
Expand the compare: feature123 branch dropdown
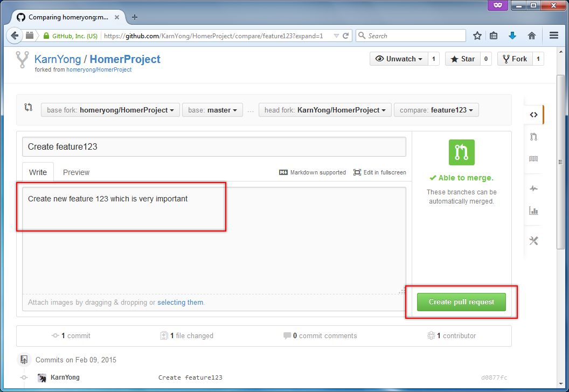tap(436, 110)
